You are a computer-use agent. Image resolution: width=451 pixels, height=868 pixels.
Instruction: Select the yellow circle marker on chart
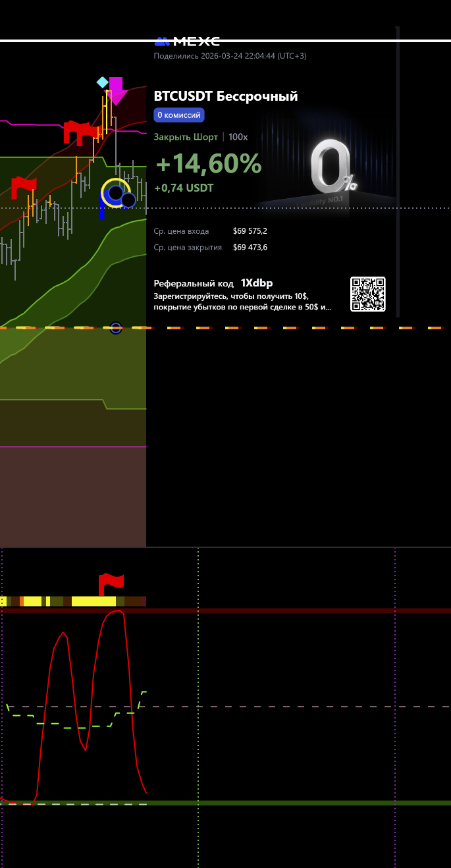[x=115, y=193]
